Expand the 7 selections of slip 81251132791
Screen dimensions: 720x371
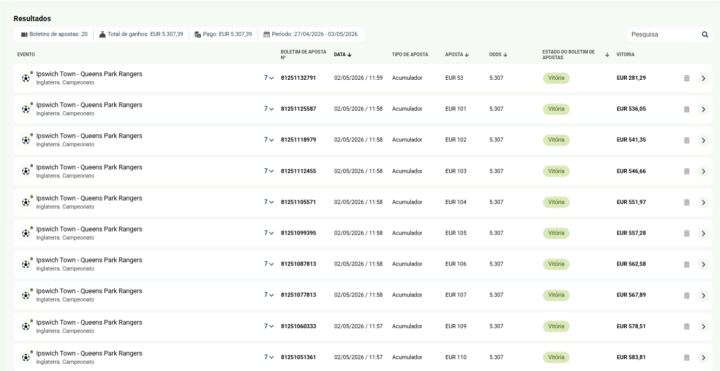[269, 78]
